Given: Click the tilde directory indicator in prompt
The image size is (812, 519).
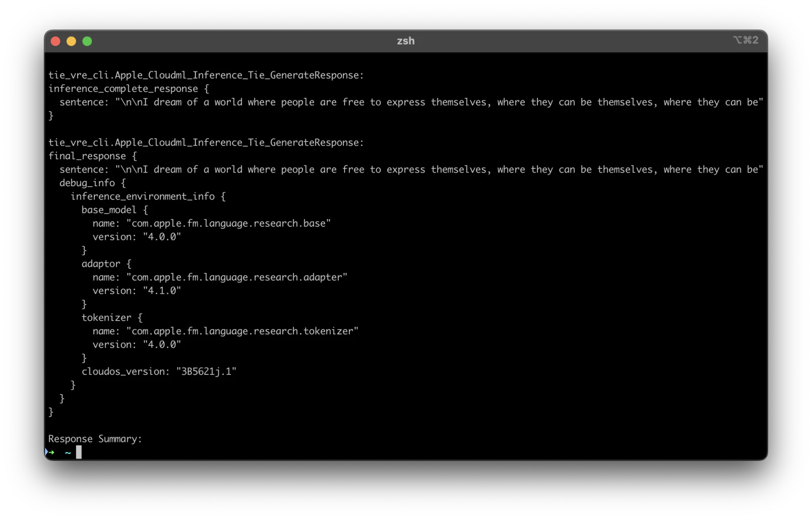Looking at the screenshot, I should [68, 453].
